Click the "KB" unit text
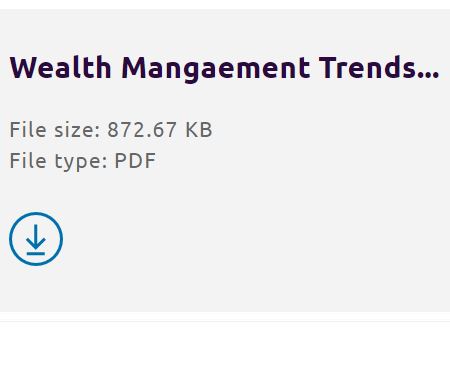The height and width of the screenshot is (371, 450). (199, 129)
